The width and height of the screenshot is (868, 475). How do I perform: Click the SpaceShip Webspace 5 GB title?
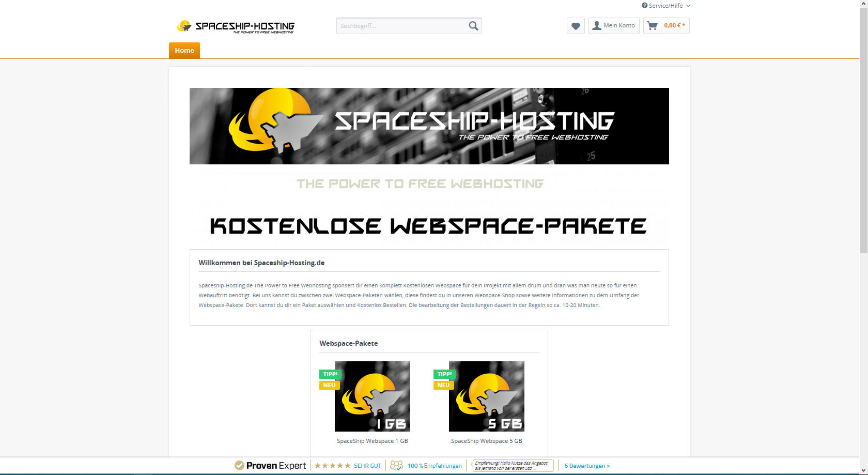(486, 441)
